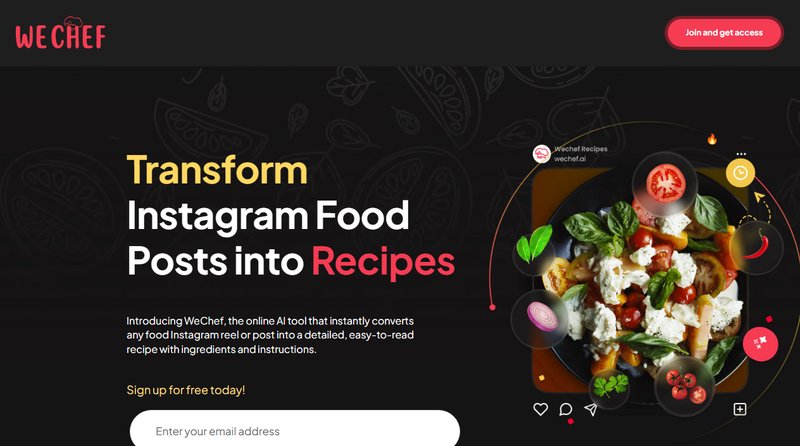Click the yellow clock icon
This screenshot has height=446, width=800.
pos(740,173)
